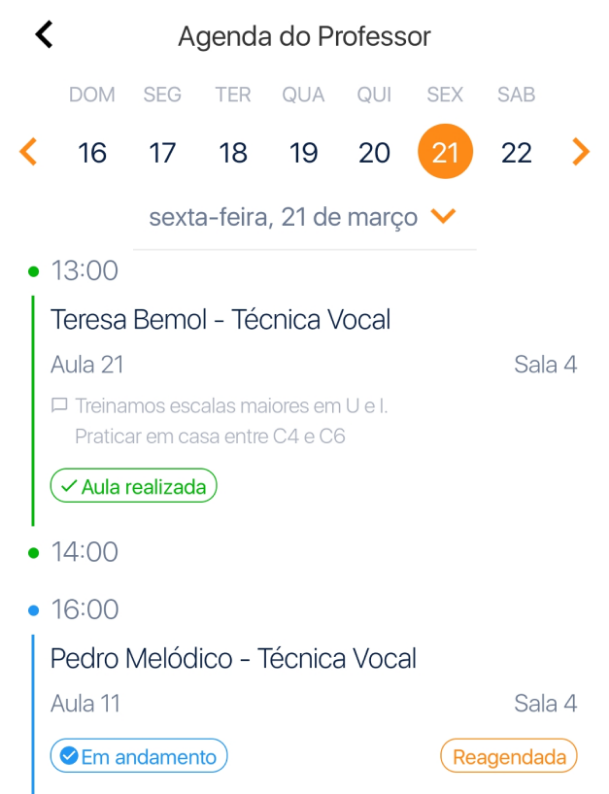Viewport: 609px width, 794px height.
Task: Select Saturday the 22nd
Action: (x=516, y=153)
